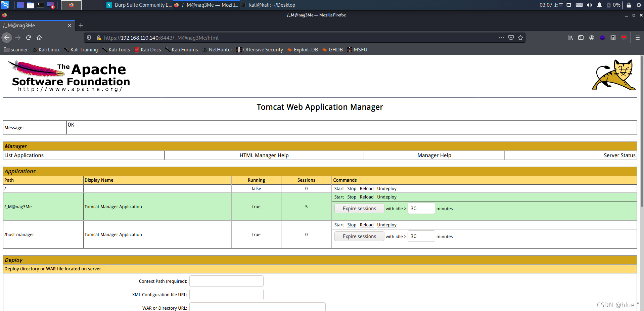Open the Firefox hamburger menu

[x=638, y=38]
